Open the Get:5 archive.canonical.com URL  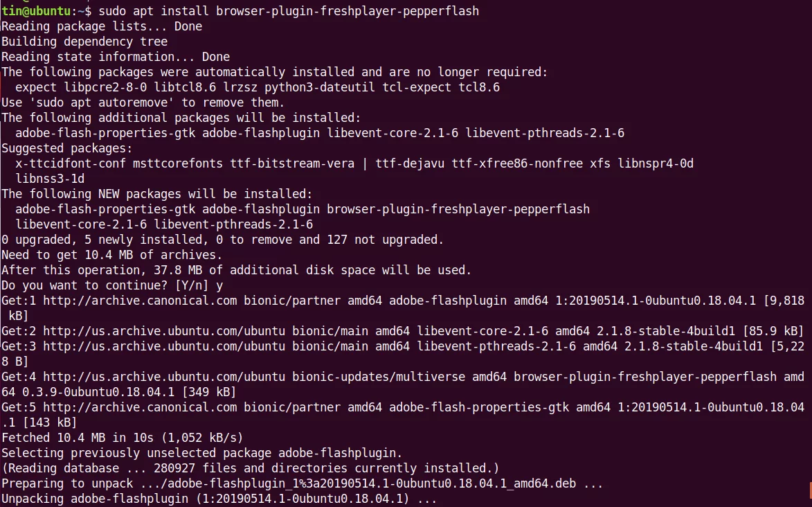[x=140, y=407]
